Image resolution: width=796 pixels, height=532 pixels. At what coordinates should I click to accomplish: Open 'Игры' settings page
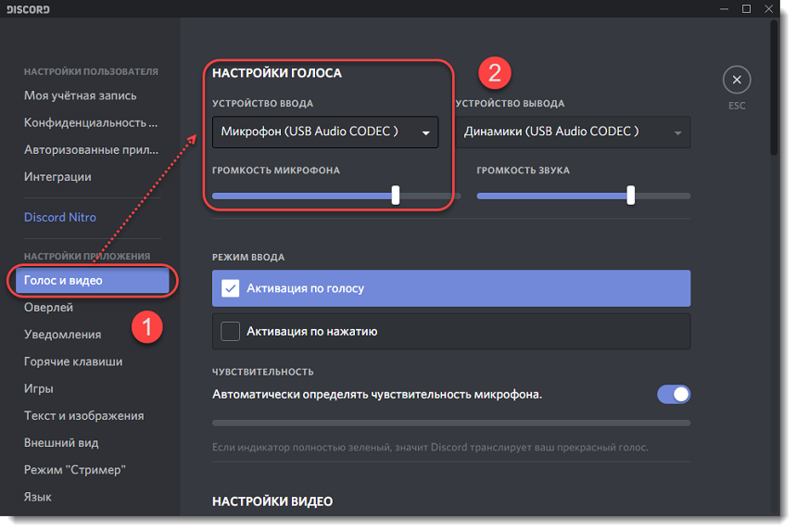39,388
